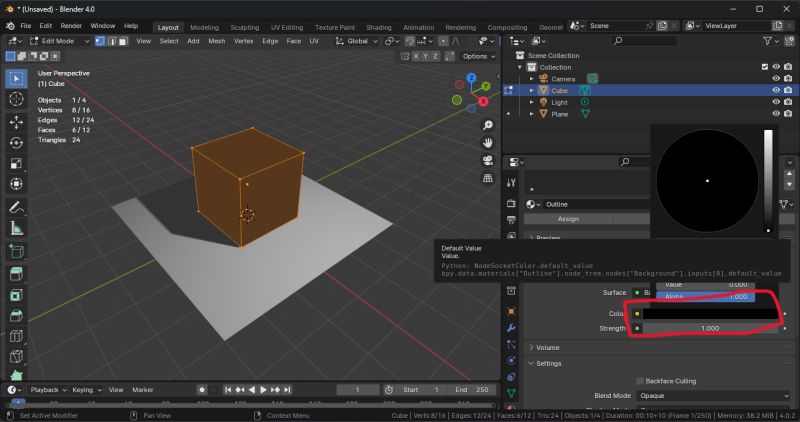Click the viewport zoom magnifier gizmo

488,125
